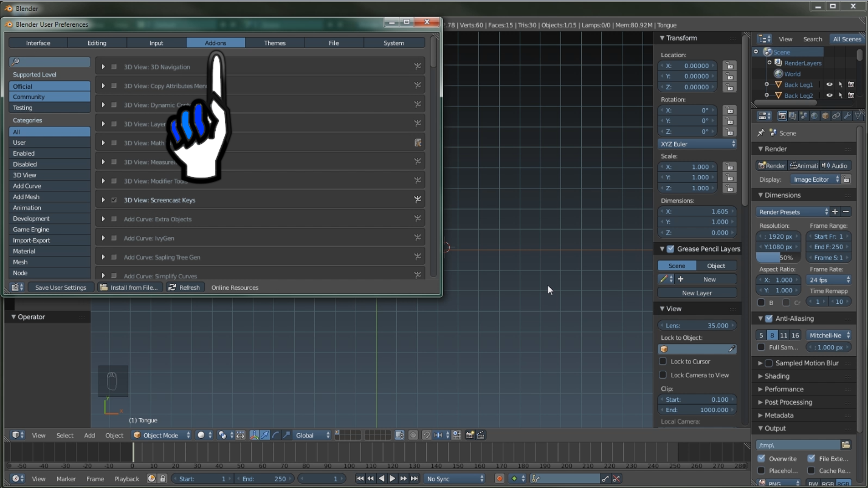Lock Rotation Z with its padlock icon
Screen dimensions: 868x488
[729, 131]
